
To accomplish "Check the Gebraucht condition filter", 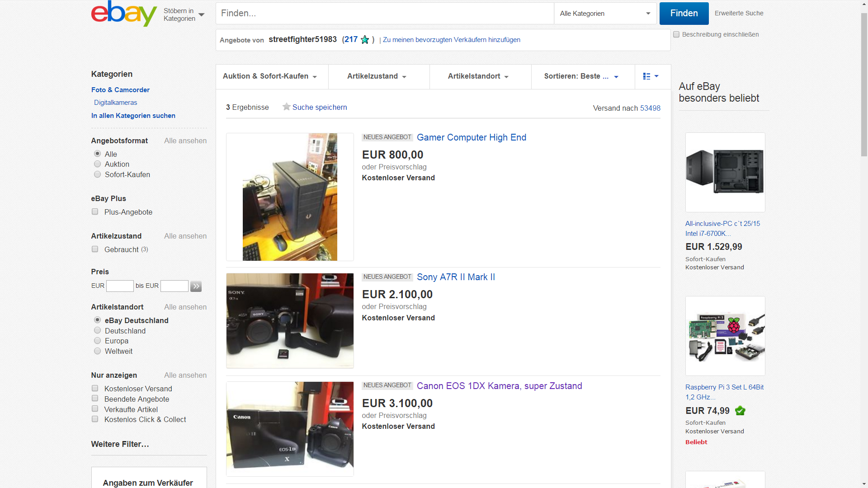I will 95,249.
